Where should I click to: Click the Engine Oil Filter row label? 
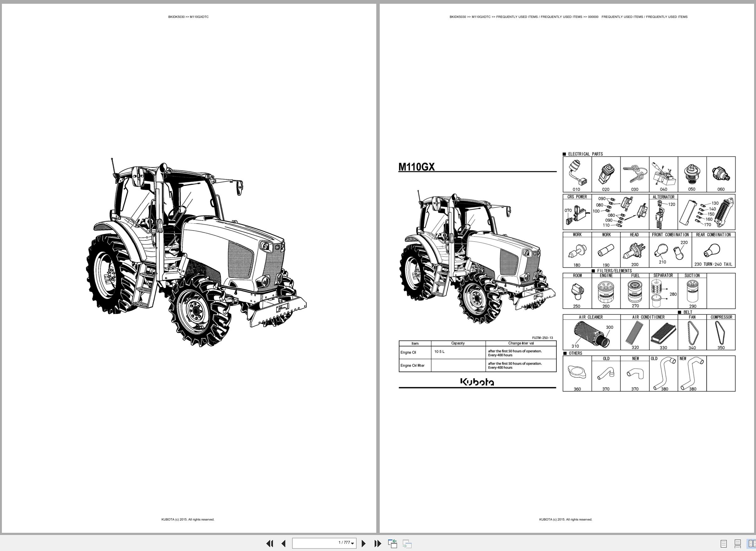click(412, 366)
